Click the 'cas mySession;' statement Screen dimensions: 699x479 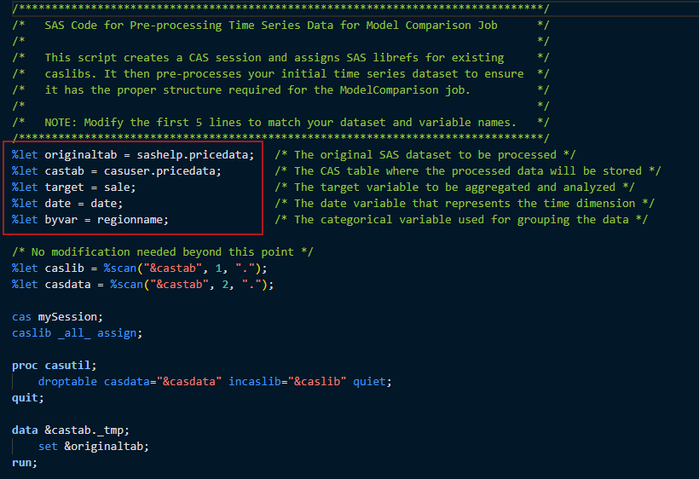[57, 317]
